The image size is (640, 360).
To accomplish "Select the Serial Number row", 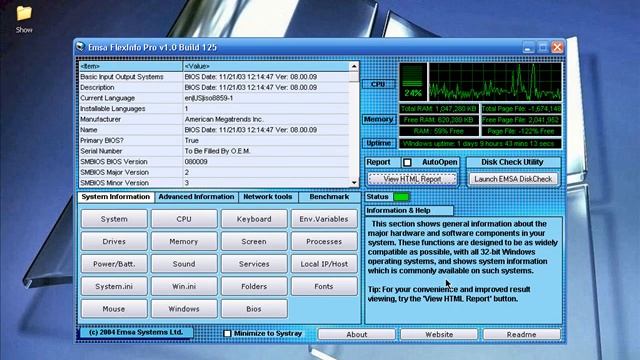I will click(214, 151).
